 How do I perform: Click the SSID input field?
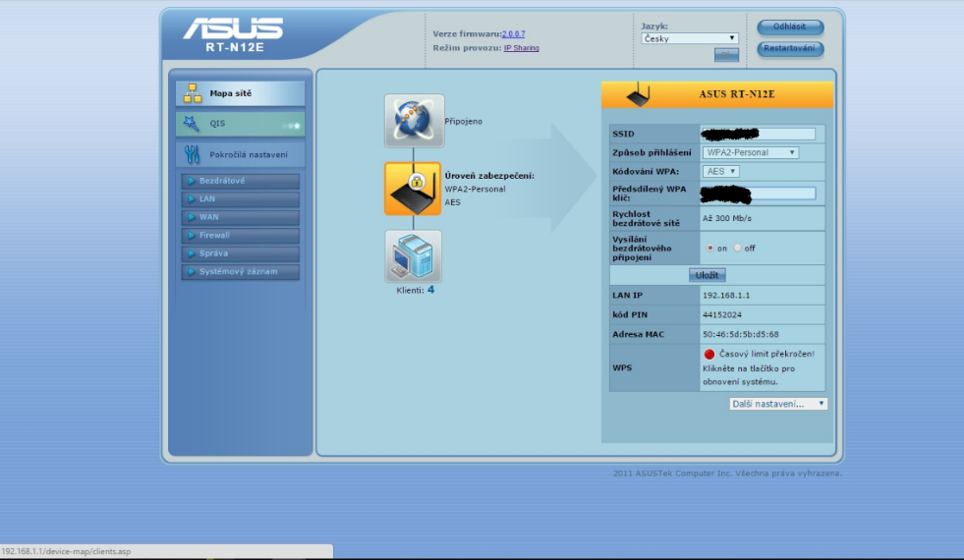pos(759,134)
